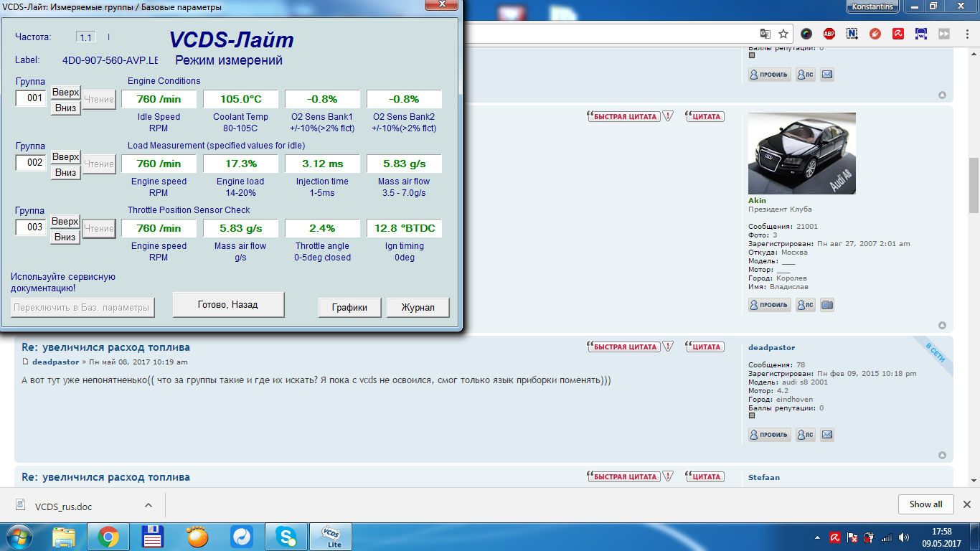
Task: Open deadpastor's post title link
Action: [x=105, y=347]
